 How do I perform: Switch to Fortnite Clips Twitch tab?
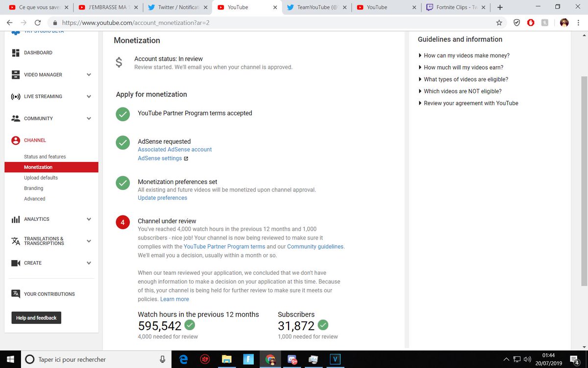456,7
